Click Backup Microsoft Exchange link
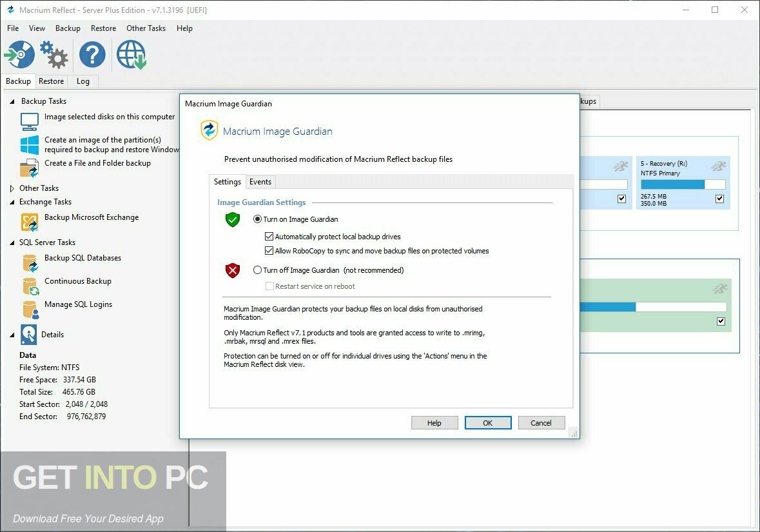The width and height of the screenshot is (760, 532). (92, 217)
